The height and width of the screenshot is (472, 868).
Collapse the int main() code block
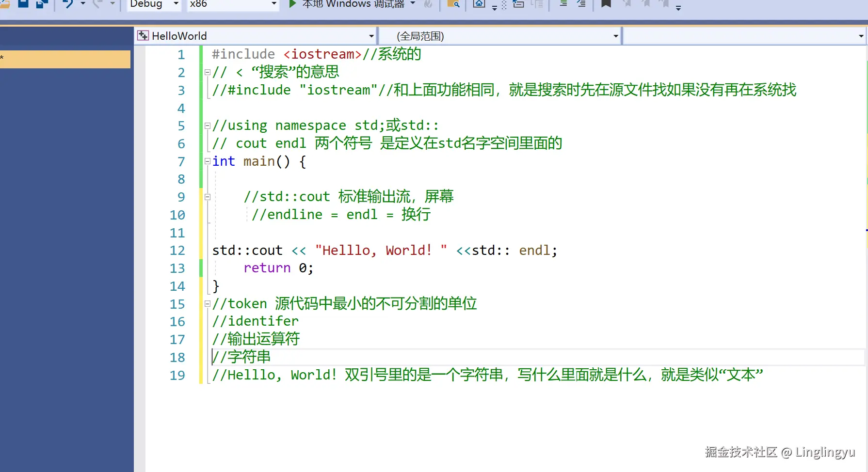(208, 161)
